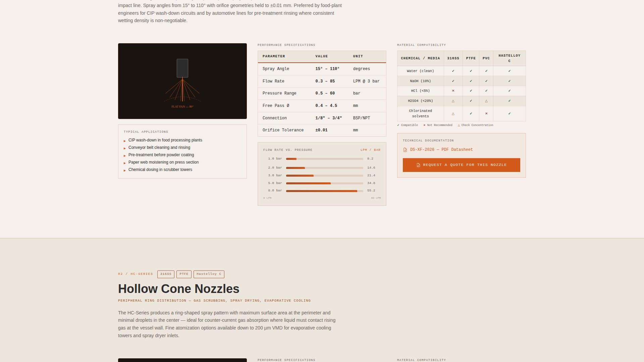This screenshot has height=362, width=644.
Task: Click the PDF file icon beside DS-XF-2026
Action: pos(405,149)
